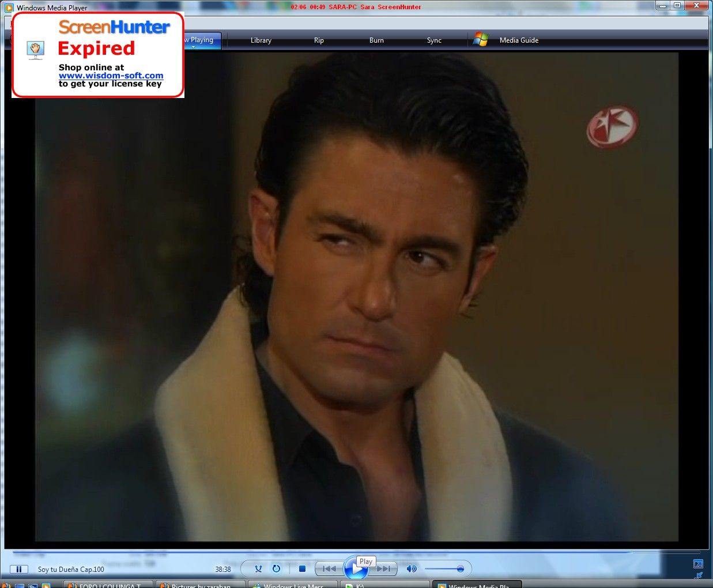
Task: Open the Library tab
Action: pyautogui.click(x=261, y=40)
